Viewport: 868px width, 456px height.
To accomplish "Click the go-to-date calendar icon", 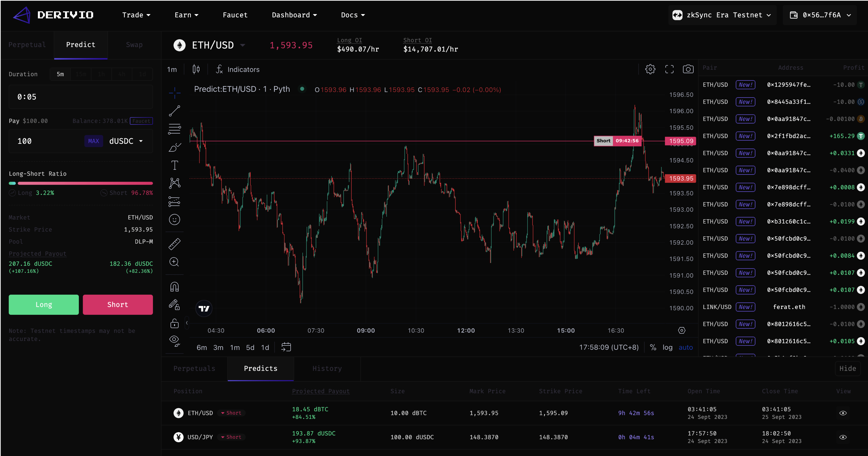I will coord(286,347).
